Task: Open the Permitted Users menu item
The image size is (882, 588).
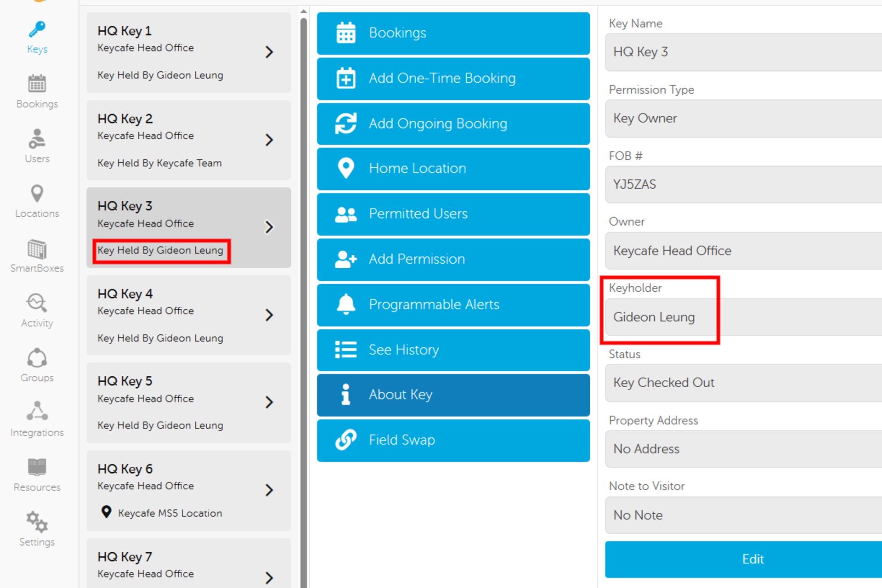Action: point(453,214)
